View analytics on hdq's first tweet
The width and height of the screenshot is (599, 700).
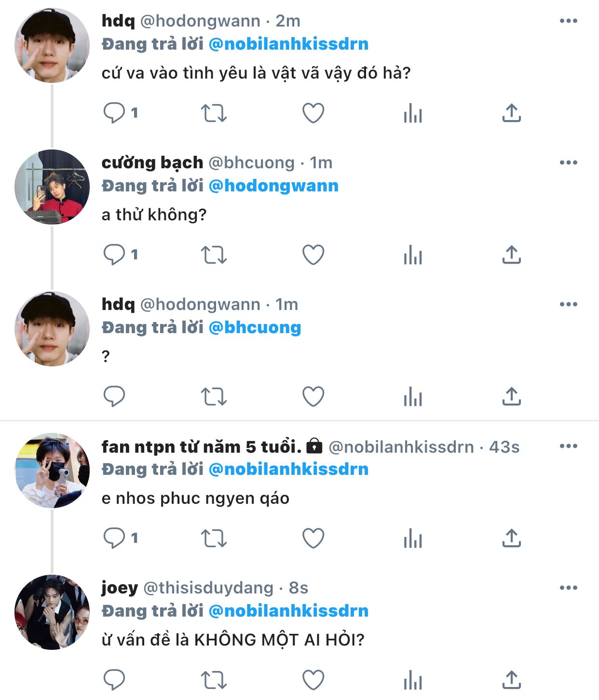click(x=413, y=113)
